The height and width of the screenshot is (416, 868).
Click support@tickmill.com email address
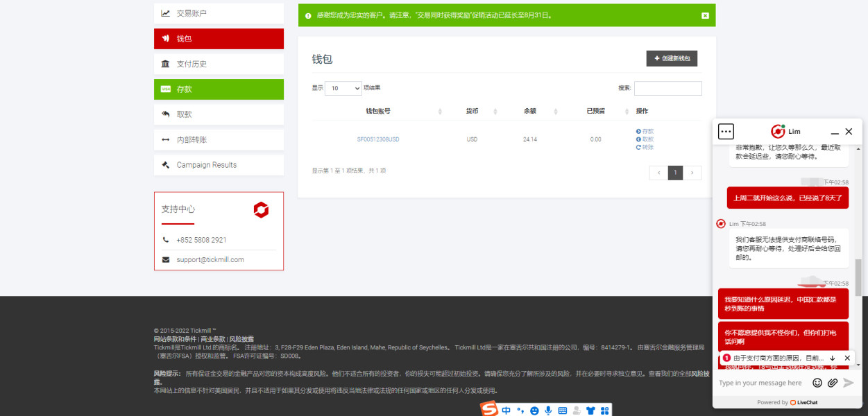tap(210, 260)
